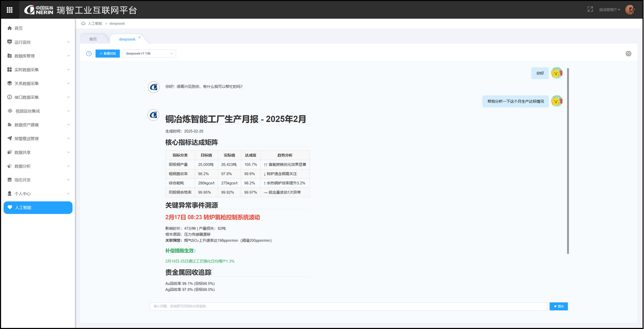Close the deepseek tab
The height and width of the screenshot is (329, 644).
pos(140,37)
